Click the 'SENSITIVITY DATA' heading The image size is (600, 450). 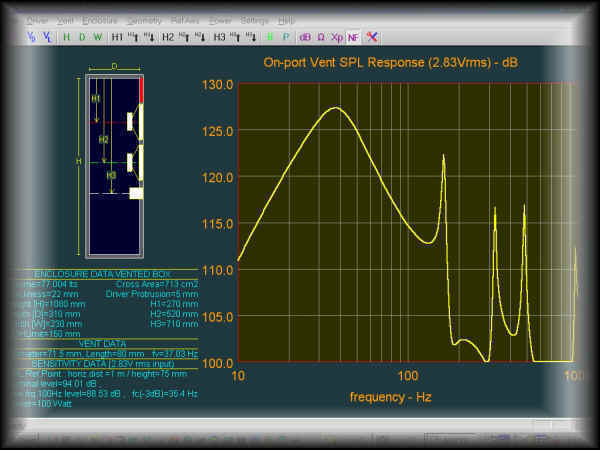[x=103, y=364]
